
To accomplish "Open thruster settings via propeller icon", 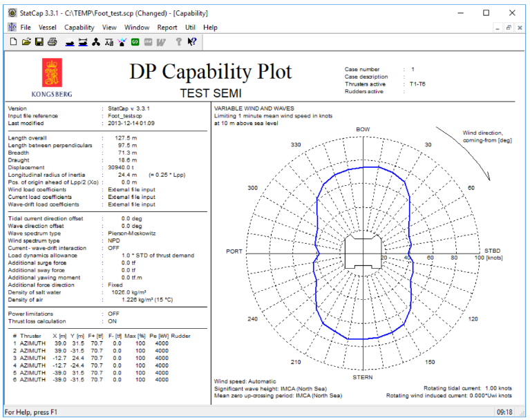I will [96, 42].
